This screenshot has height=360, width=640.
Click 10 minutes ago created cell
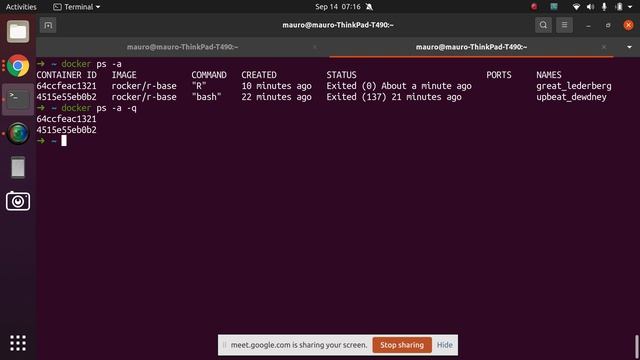tap(276, 86)
